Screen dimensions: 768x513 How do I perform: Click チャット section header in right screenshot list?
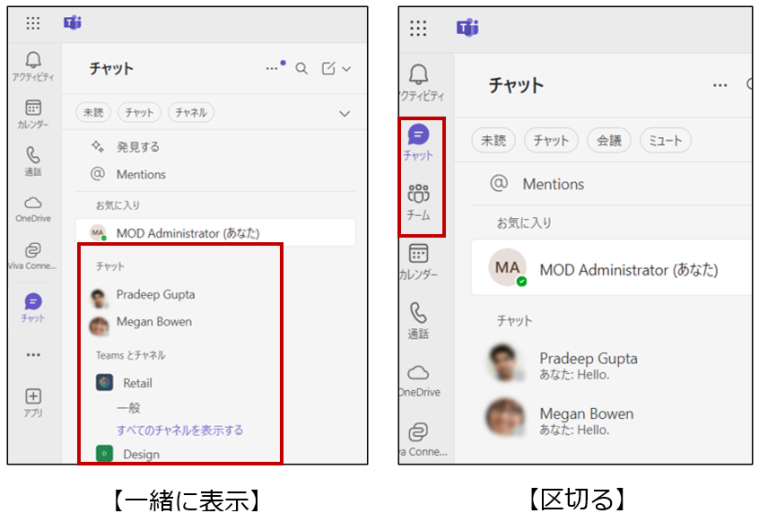coord(514,321)
